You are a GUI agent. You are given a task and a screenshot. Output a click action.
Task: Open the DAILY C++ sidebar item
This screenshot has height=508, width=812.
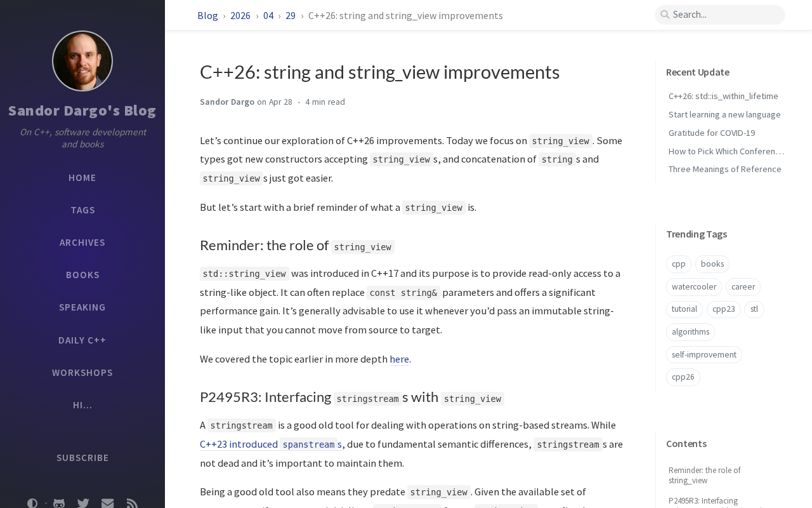click(x=82, y=340)
